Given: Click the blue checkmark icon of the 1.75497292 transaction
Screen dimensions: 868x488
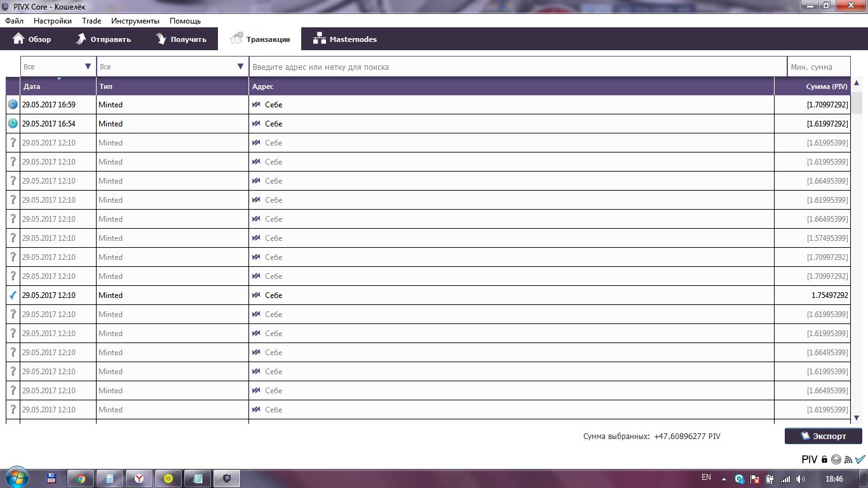Looking at the screenshot, I should tap(13, 295).
